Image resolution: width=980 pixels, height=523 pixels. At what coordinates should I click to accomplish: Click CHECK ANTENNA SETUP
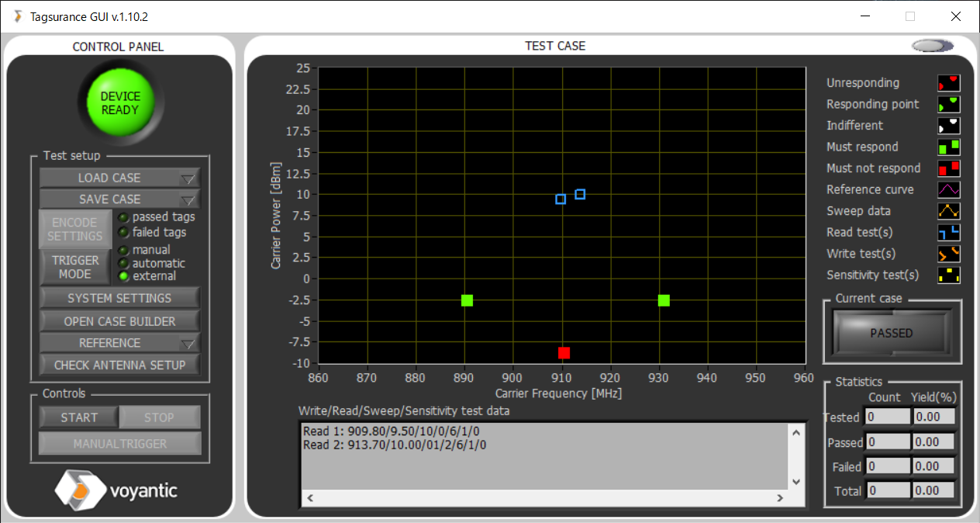coord(119,365)
